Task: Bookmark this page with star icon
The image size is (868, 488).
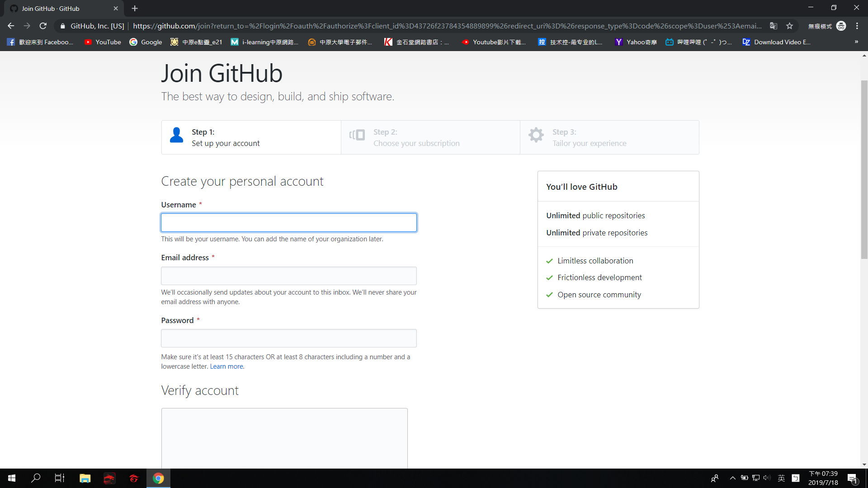Action: pyautogui.click(x=789, y=26)
